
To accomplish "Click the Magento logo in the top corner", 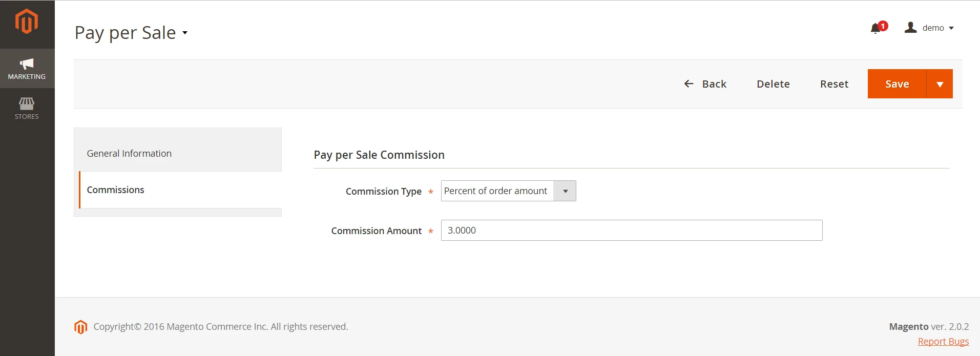I will click(26, 21).
